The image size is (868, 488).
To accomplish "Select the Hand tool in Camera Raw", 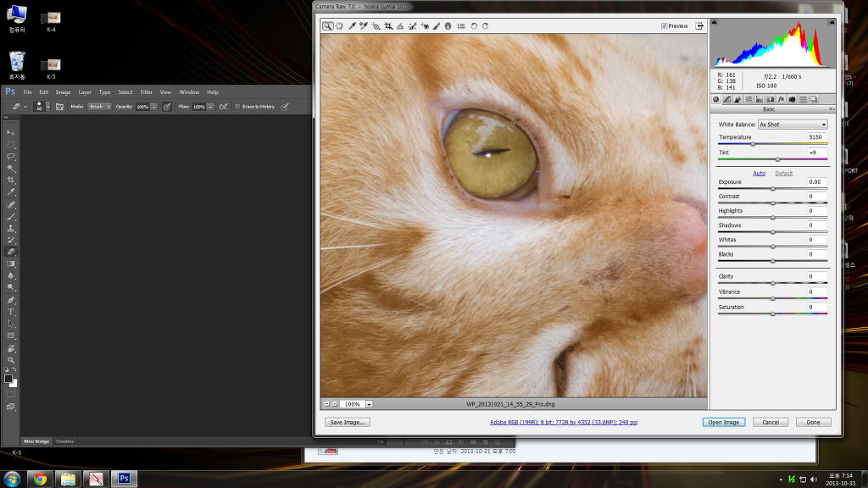I will (x=339, y=26).
